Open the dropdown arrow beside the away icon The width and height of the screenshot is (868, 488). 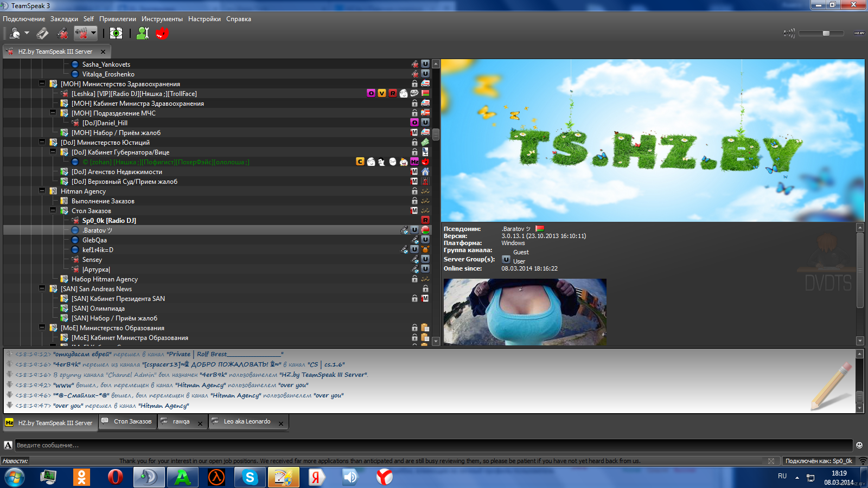click(27, 34)
